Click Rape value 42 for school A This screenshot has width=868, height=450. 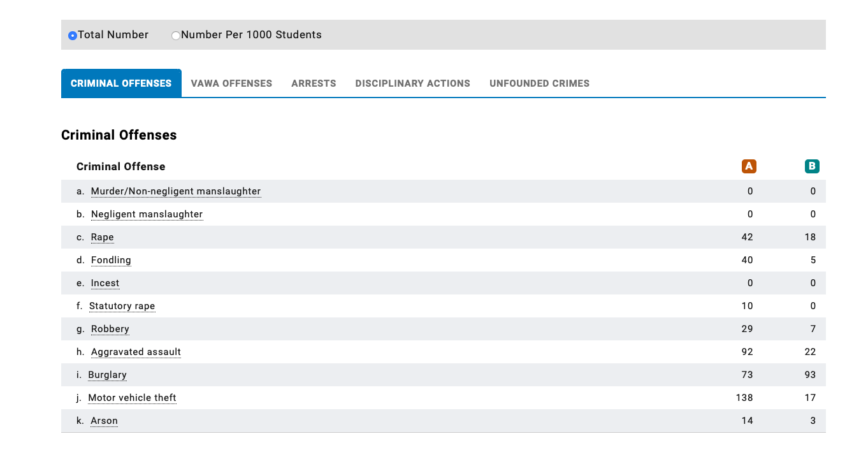[x=748, y=237]
